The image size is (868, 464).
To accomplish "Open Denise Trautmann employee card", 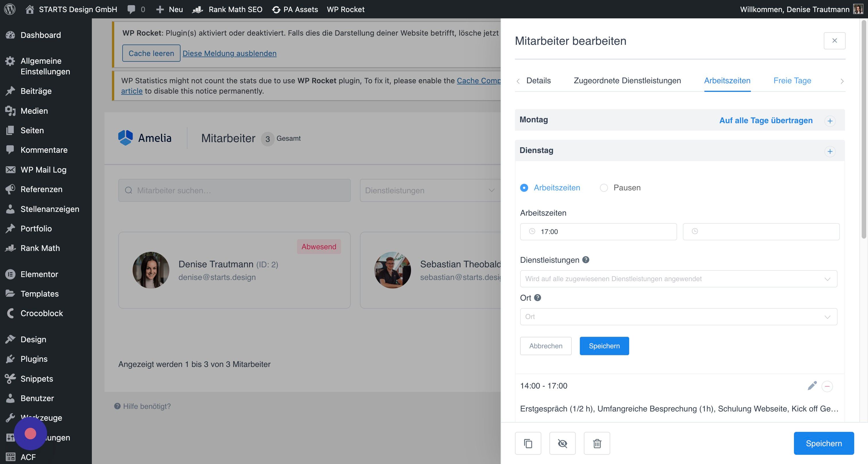I will point(234,270).
